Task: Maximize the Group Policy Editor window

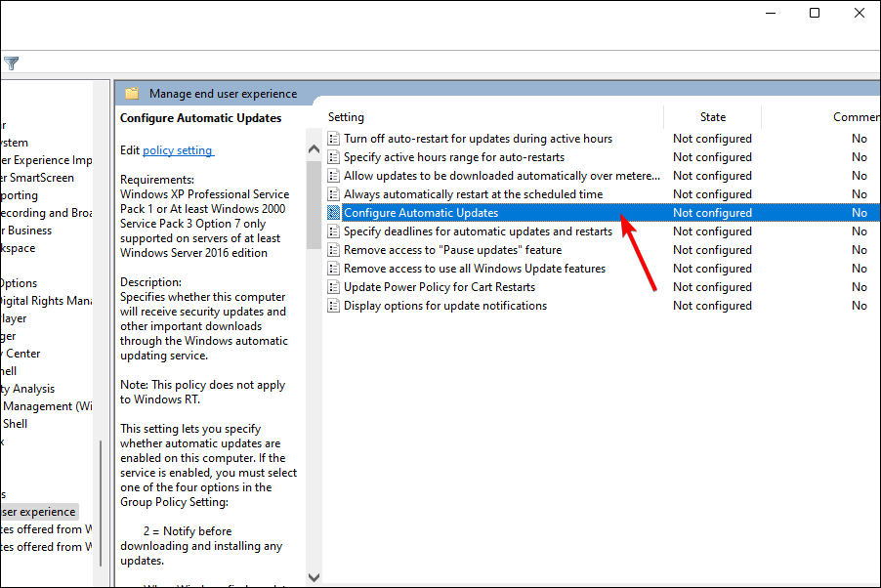Action: click(815, 13)
